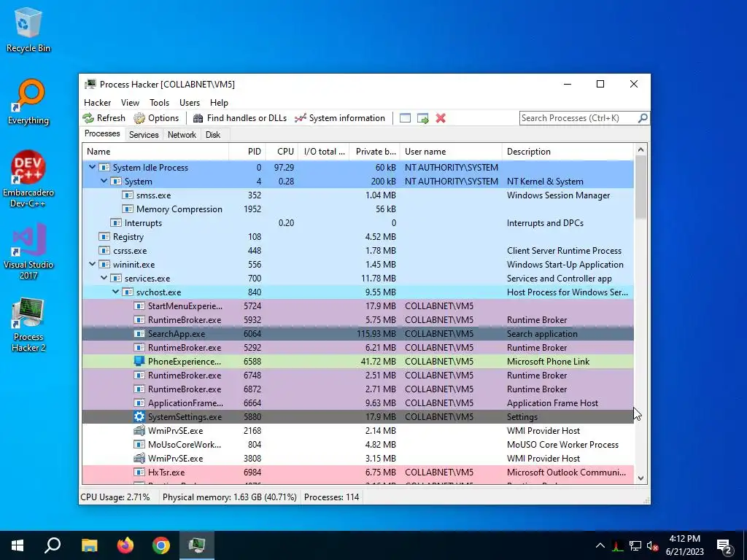747x560 pixels.
Task: Open the Windows Start menu
Action: 18,545
